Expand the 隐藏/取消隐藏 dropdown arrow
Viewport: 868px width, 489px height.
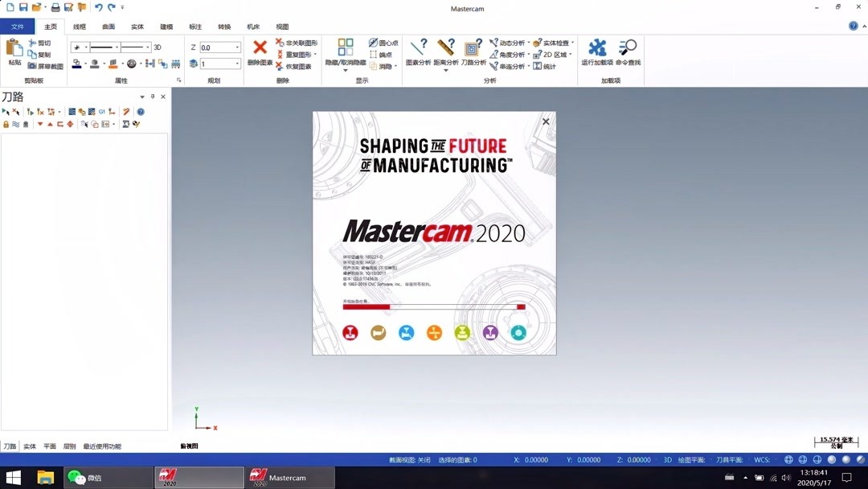click(345, 69)
